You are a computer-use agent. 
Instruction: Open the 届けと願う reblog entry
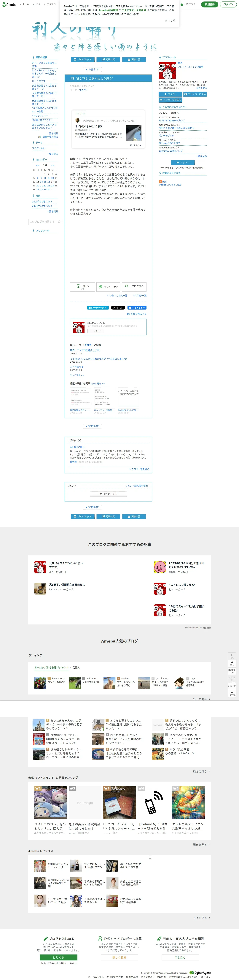(77, 447)
